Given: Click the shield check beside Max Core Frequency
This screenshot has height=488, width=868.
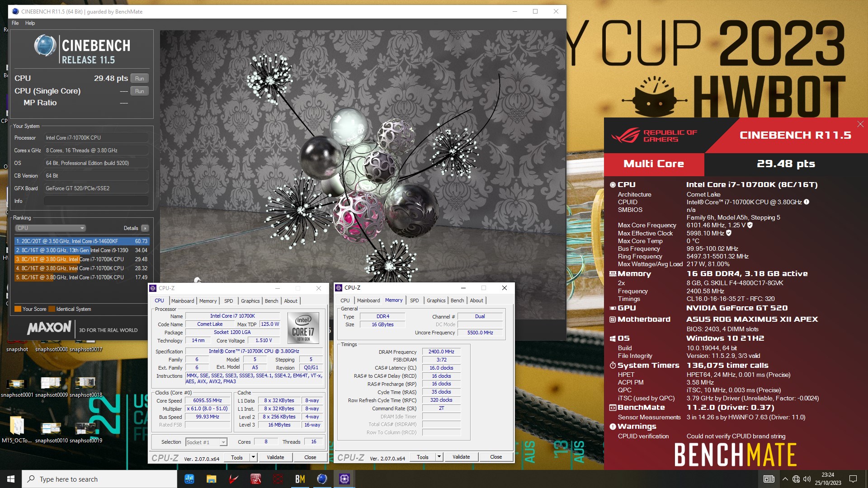Looking at the screenshot, I should point(750,225).
